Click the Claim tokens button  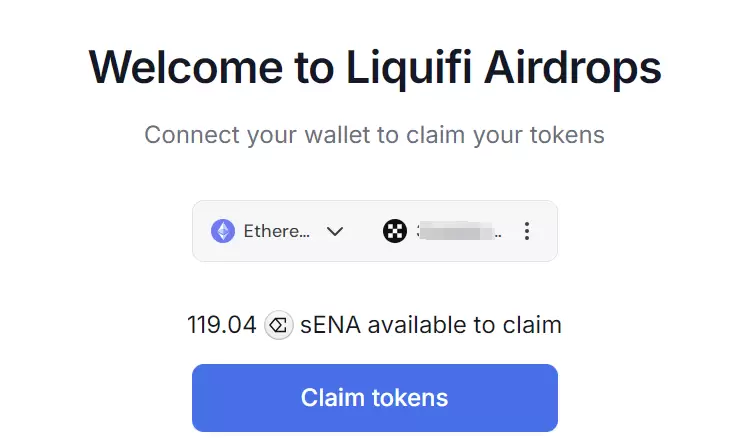pyautogui.click(x=375, y=398)
